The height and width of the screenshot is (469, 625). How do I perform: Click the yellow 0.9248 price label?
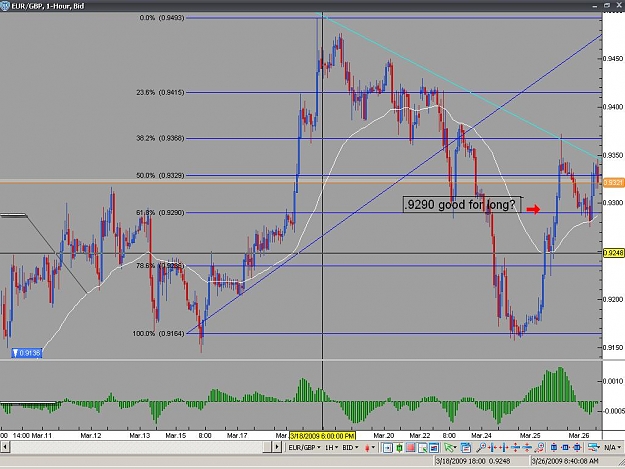point(613,253)
